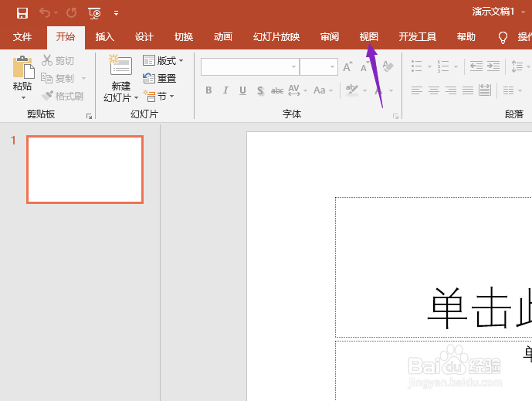Expand the 新建幻灯片 dropdown arrow
Screen dimensions: 532x401
click(x=136, y=98)
